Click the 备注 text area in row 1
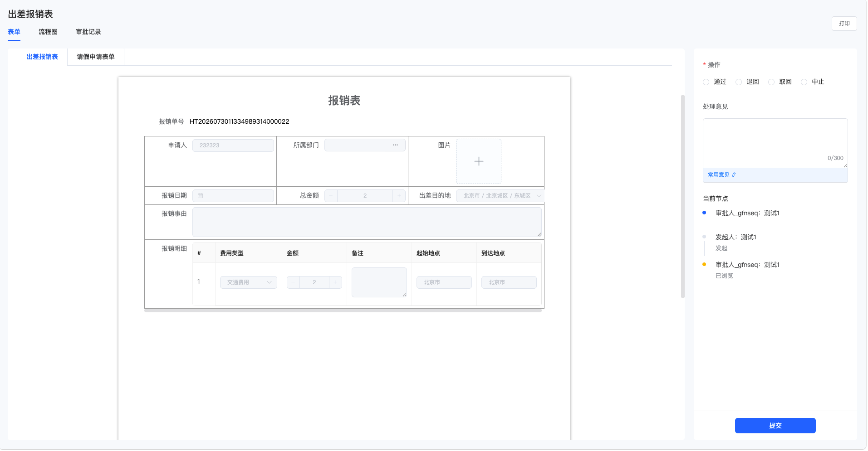 (379, 282)
